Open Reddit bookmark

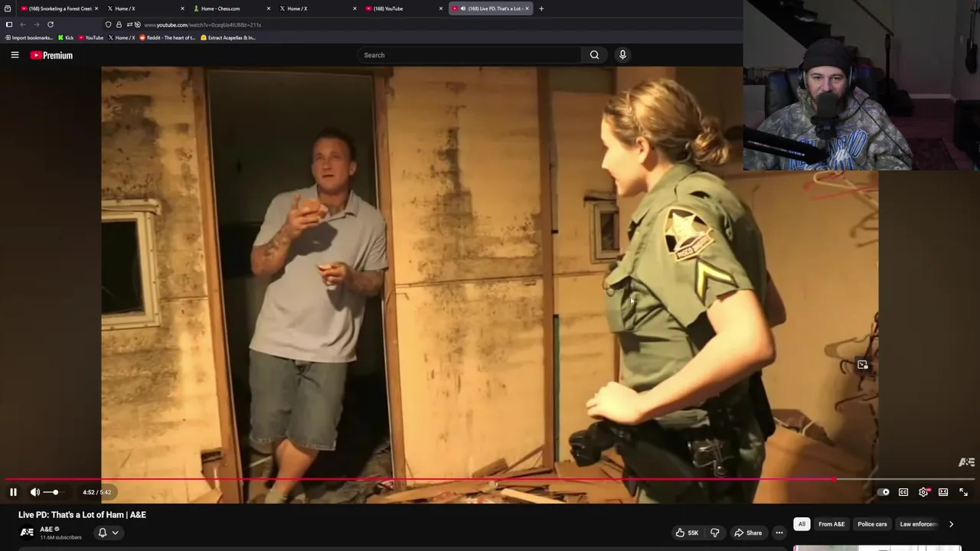[x=168, y=37]
